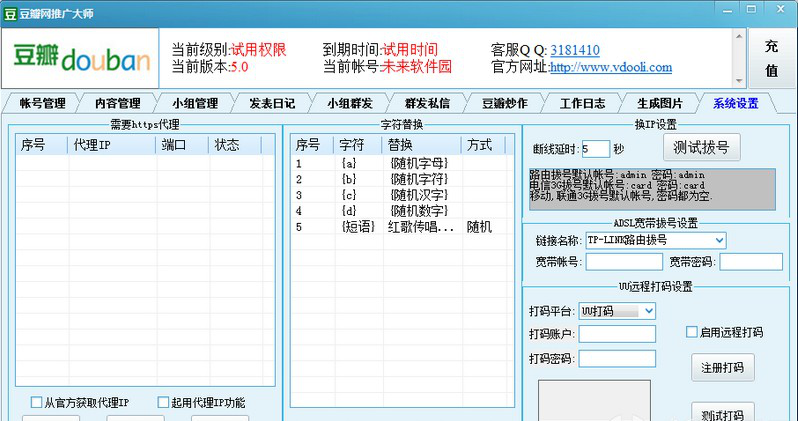Screen dimensions: 798x421
Task: Click the 字符 column header
Action: tap(358, 145)
